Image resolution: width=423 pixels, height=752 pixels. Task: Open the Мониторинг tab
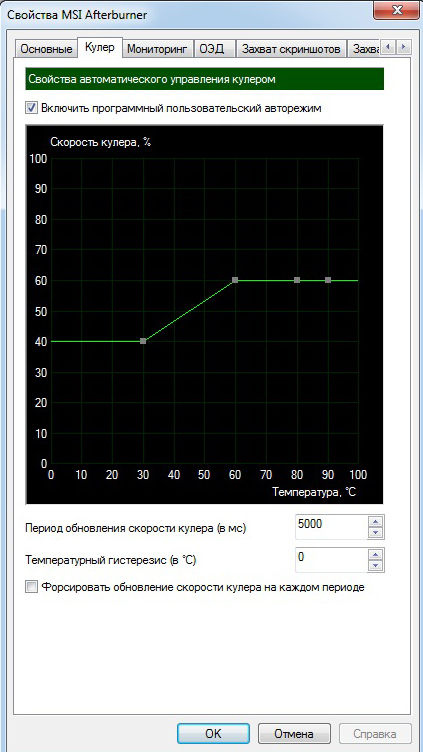[x=157, y=49]
